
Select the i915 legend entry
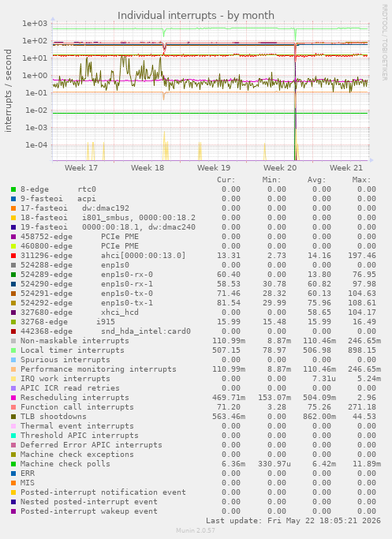106,322
